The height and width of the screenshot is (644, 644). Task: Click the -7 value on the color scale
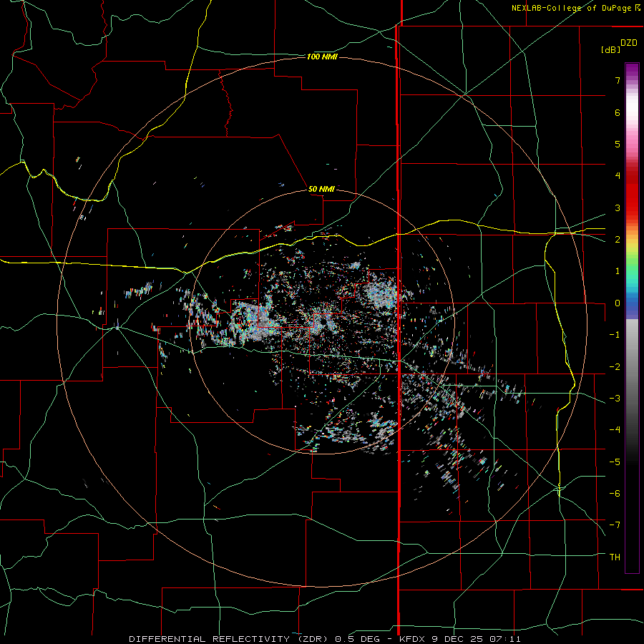point(615,525)
